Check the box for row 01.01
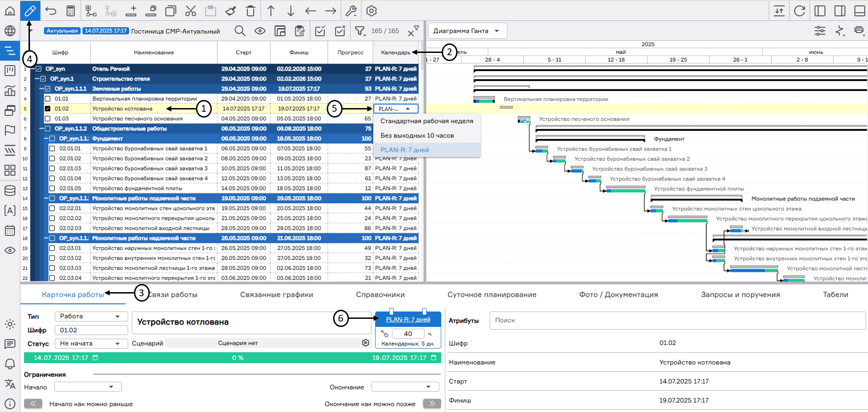 tap(48, 99)
